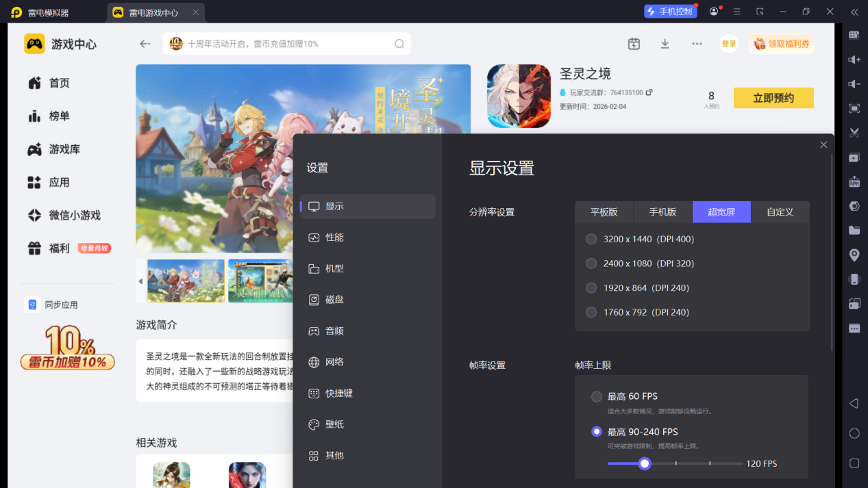
Task: Click the download icon in the game center header
Action: (x=664, y=43)
